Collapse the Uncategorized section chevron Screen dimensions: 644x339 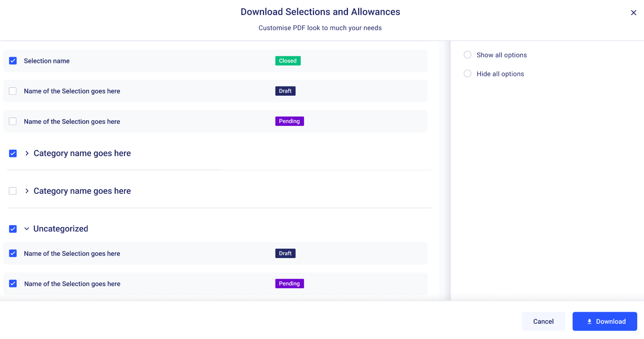point(27,229)
